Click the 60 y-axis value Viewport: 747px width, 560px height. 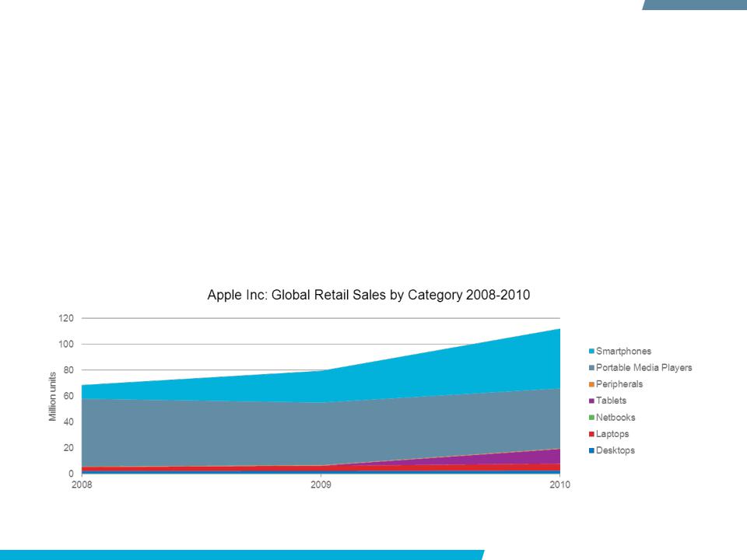pos(68,396)
